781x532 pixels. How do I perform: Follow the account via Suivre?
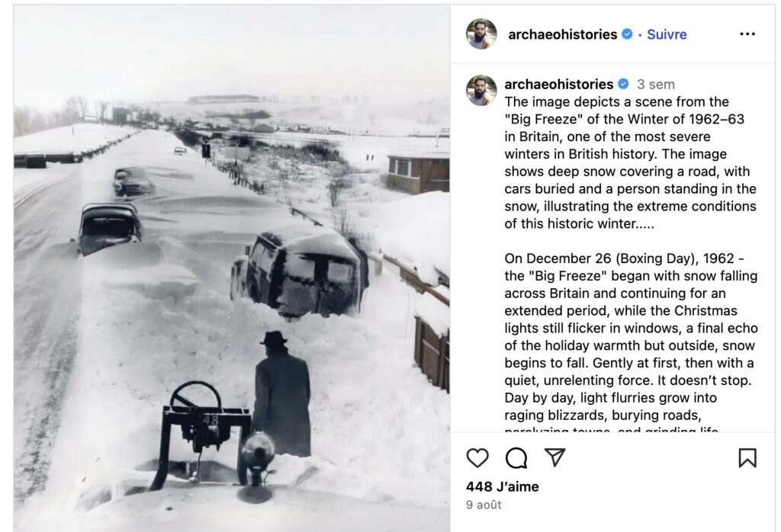[667, 34]
